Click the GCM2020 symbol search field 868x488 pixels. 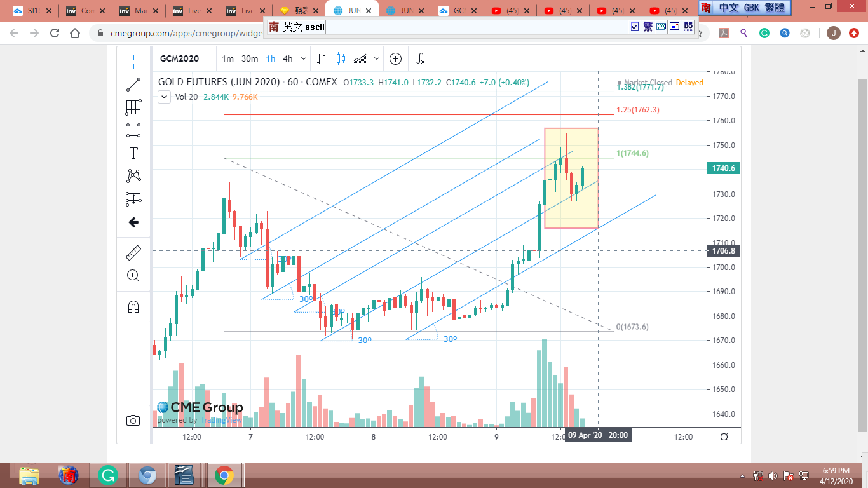tap(180, 59)
